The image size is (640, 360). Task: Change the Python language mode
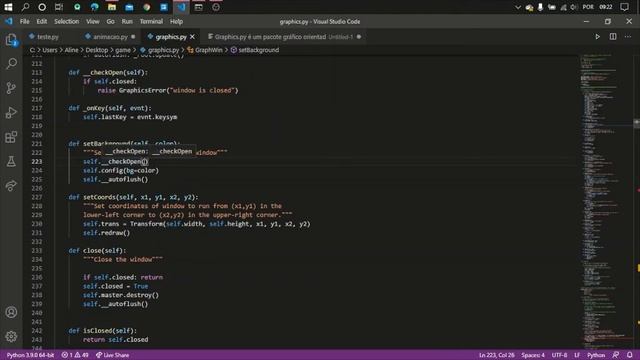596,355
